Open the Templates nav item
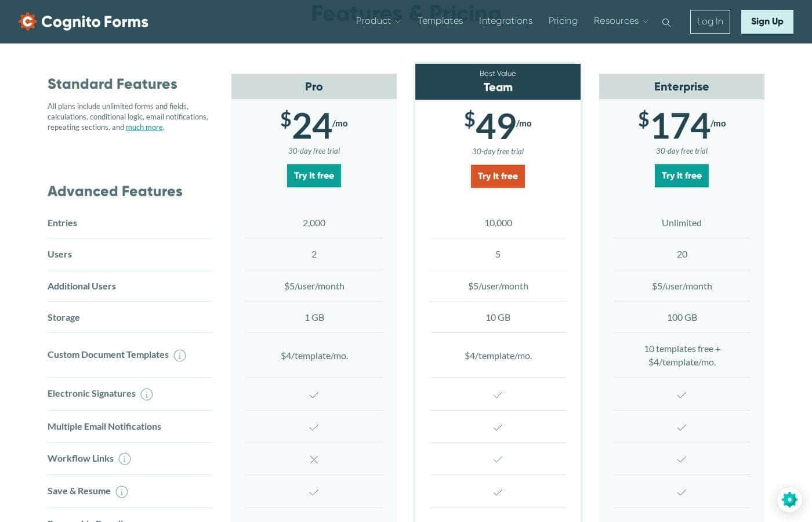This screenshot has height=522, width=812. click(x=440, y=21)
